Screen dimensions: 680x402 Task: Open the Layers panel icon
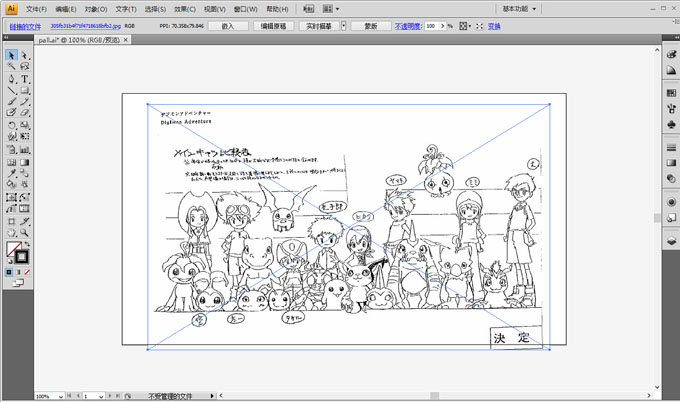coord(671,241)
